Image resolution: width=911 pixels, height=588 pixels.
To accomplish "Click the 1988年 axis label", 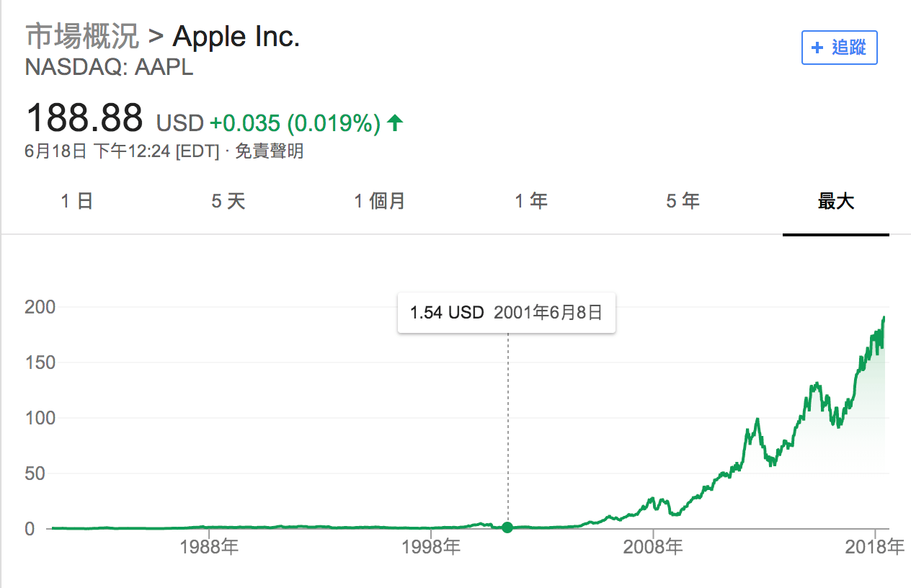I will [208, 548].
